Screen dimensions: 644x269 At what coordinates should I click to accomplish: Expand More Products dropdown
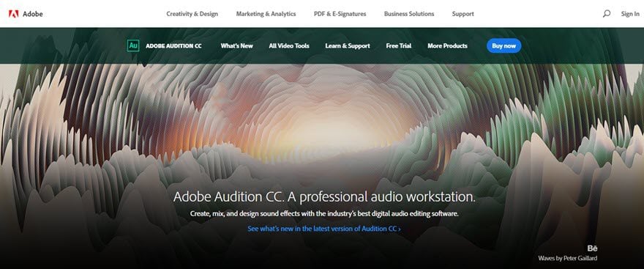pyautogui.click(x=447, y=46)
